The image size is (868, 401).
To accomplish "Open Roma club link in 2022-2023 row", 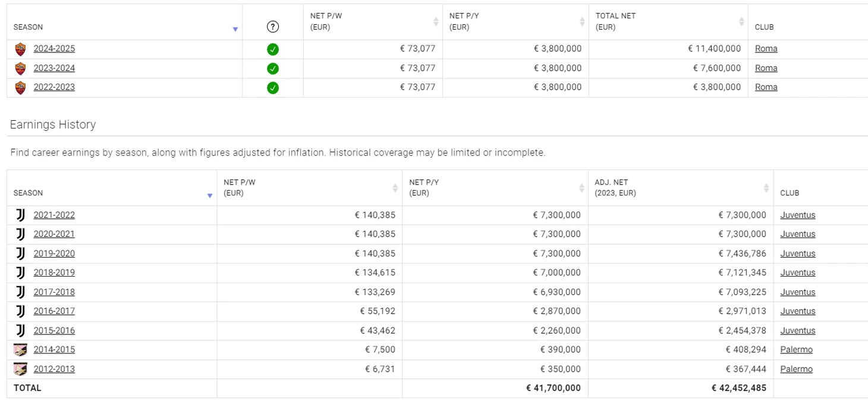I will (x=766, y=87).
